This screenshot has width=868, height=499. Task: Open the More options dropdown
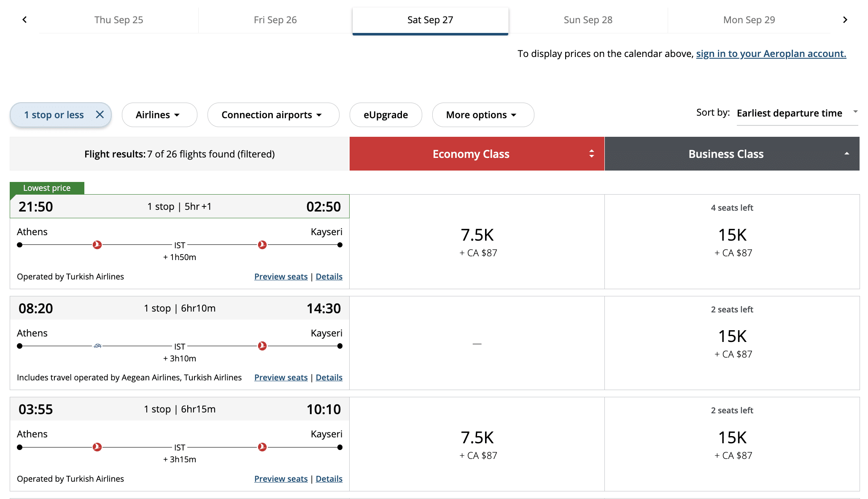click(483, 115)
